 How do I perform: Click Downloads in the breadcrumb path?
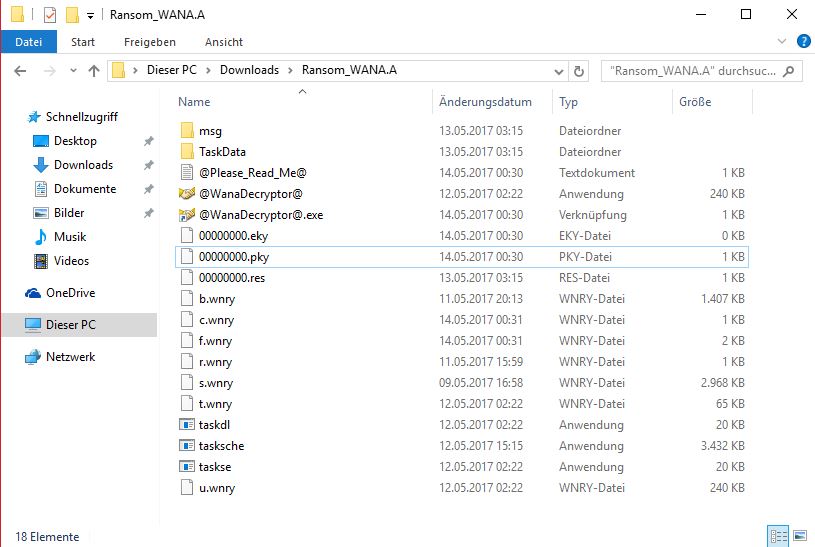pos(249,71)
